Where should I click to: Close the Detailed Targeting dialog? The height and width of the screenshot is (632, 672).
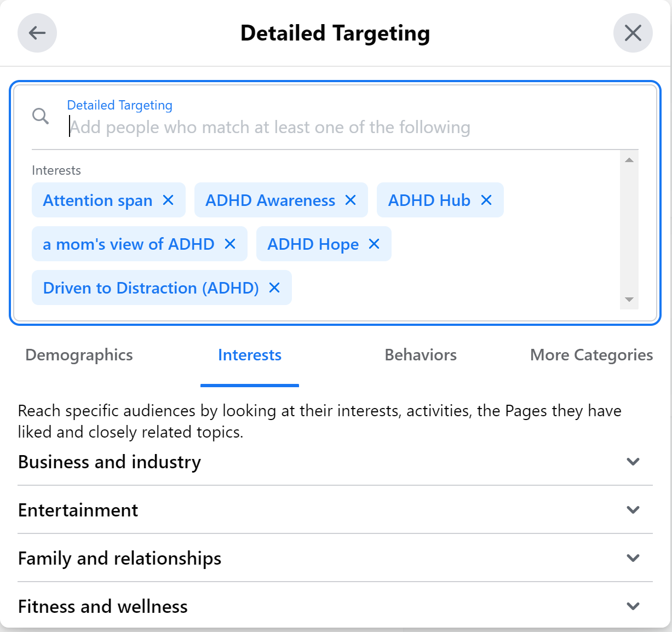pos(633,33)
